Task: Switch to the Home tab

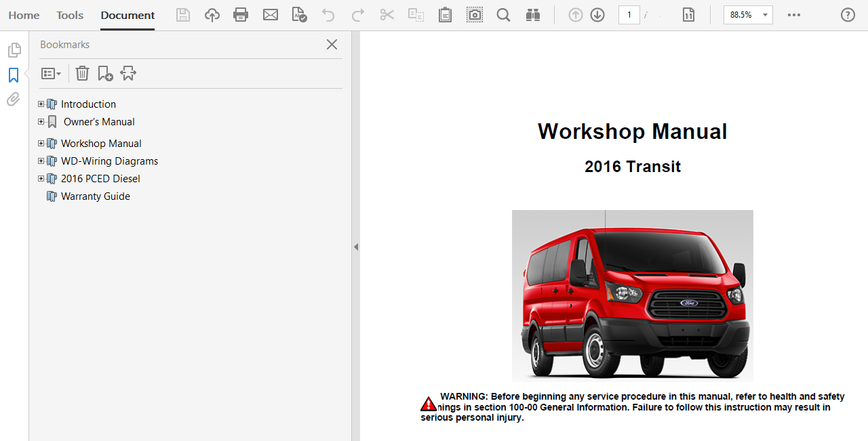Action: tap(24, 15)
